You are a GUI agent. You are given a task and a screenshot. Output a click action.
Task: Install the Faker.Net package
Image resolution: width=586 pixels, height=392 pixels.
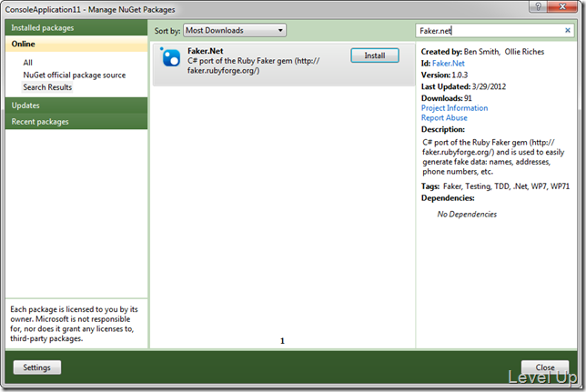(375, 55)
